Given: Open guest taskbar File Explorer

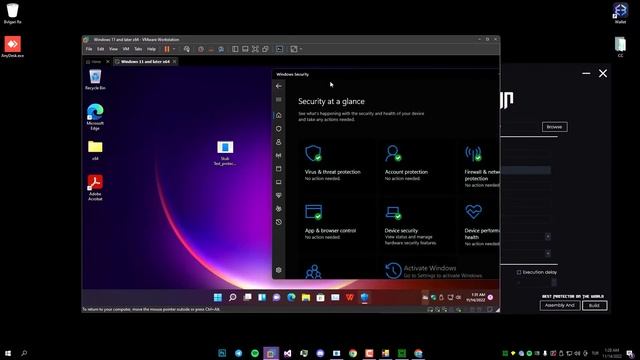Looking at the screenshot, I should point(306,298).
